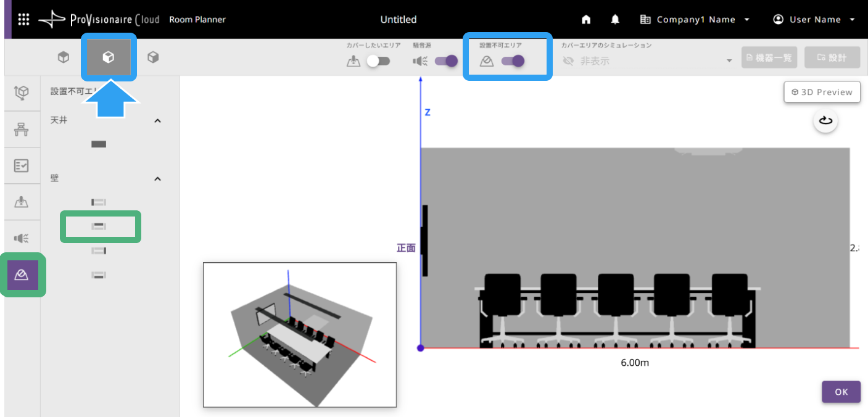The image size is (868, 417).
Task: Toggle the カバーしたいエリア switch
Action: (x=378, y=61)
